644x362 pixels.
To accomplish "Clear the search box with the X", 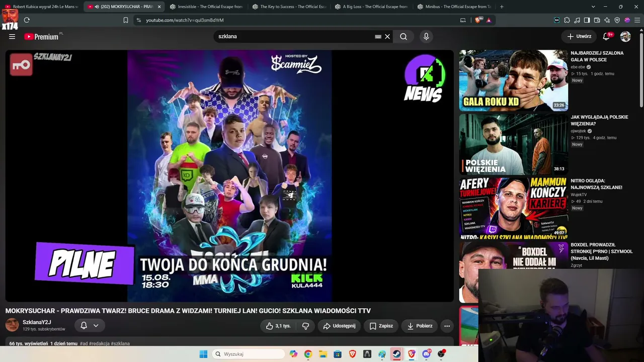I will [387, 36].
